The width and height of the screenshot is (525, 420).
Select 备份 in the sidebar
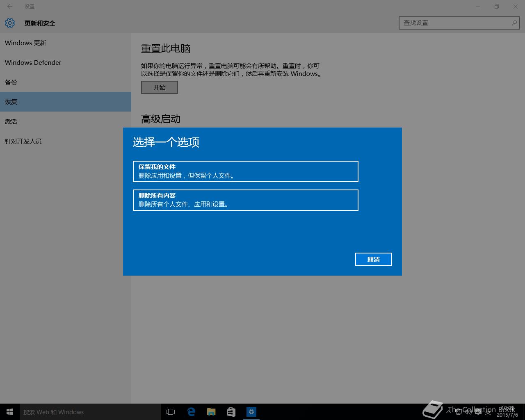pos(66,82)
